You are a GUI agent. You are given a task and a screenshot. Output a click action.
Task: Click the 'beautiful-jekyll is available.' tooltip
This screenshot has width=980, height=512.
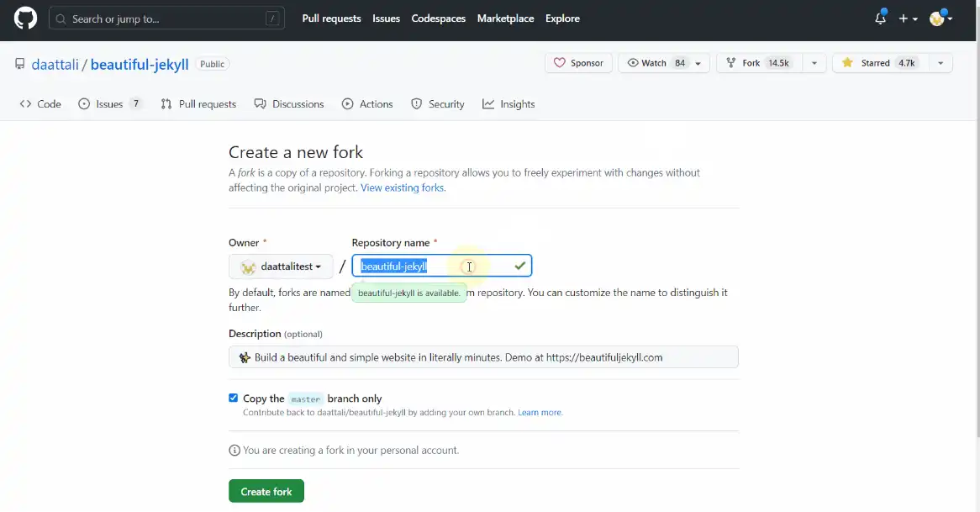click(x=409, y=293)
